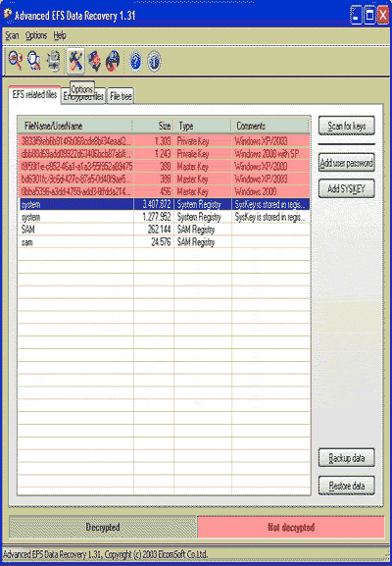Open the Help menu
This screenshot has height=566, width=392.
coord(60,35)
